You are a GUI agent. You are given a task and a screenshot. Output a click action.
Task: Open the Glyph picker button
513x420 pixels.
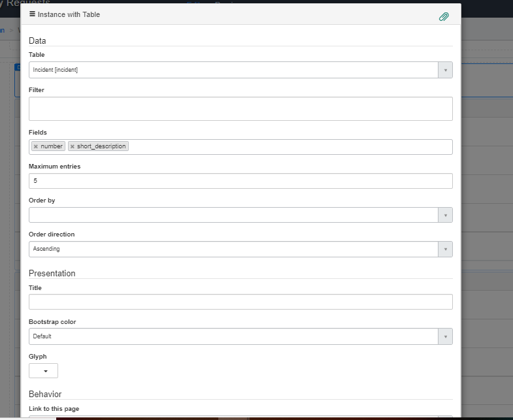click(44, 370)
